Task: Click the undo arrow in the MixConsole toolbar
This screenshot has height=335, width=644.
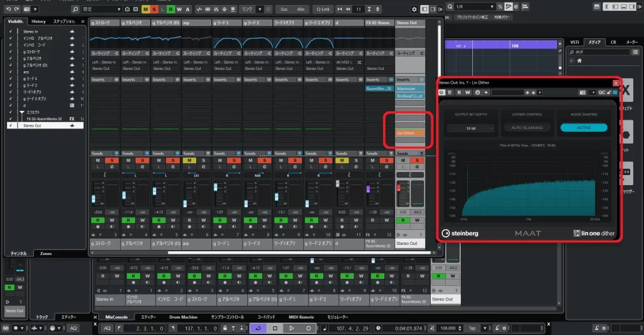Action: click(8, 9)
